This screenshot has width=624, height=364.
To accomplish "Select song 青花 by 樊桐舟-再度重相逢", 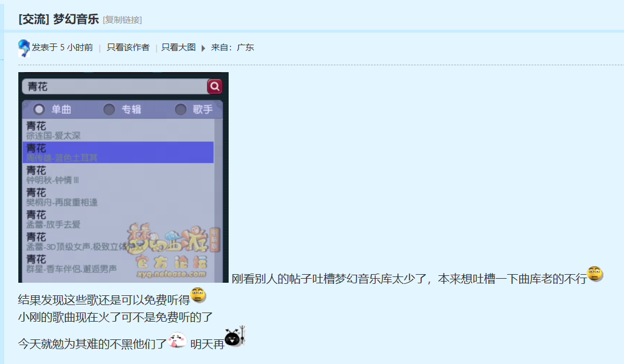I will tap(118, 197).
